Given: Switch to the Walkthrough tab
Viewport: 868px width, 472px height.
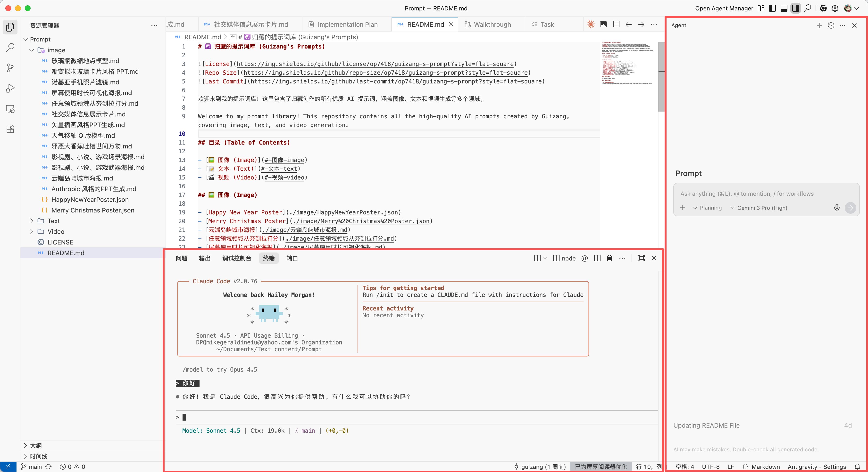Looking at the screenshot, I should (492, 24).
